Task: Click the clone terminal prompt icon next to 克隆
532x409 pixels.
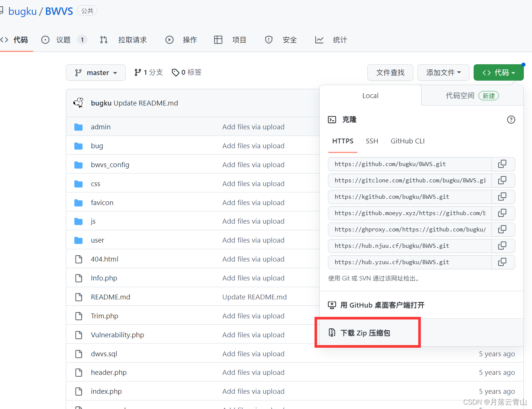Action: [x=332, y=119]
